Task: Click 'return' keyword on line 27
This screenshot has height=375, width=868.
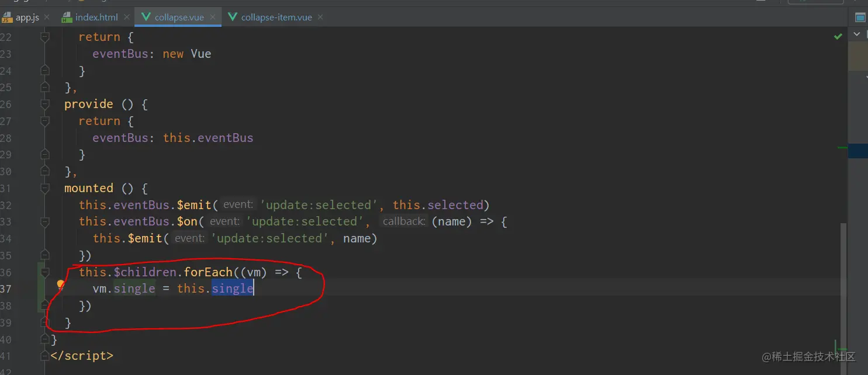Action: pos(99,121)
